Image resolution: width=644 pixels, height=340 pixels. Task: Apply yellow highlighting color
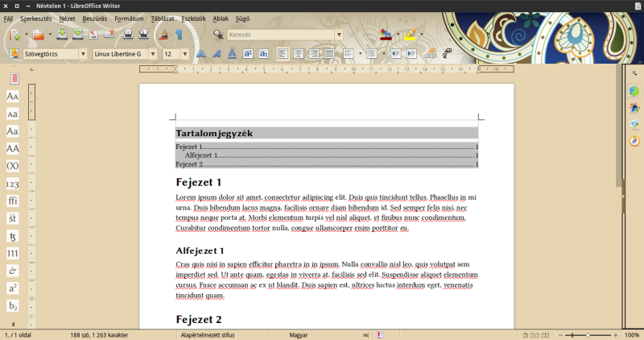410,35
